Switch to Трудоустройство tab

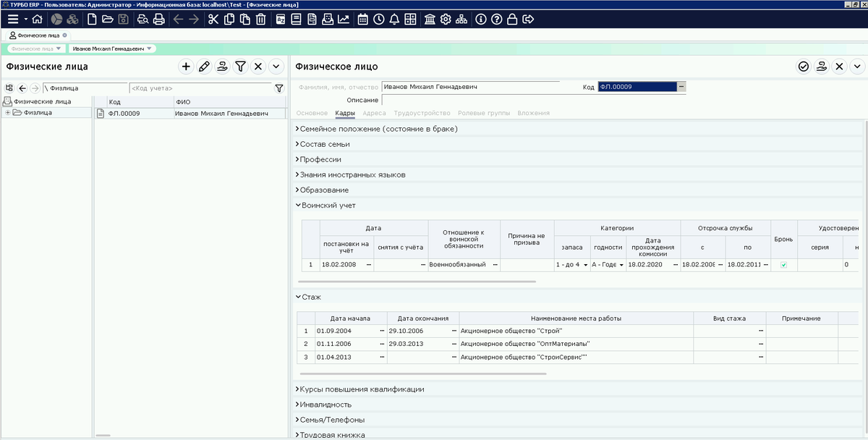(x=422, y=113)
